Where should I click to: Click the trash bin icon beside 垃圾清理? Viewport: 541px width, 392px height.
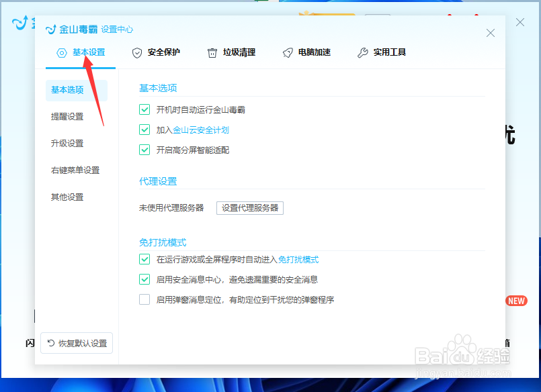pyautogui.click(x=212, y=53)
